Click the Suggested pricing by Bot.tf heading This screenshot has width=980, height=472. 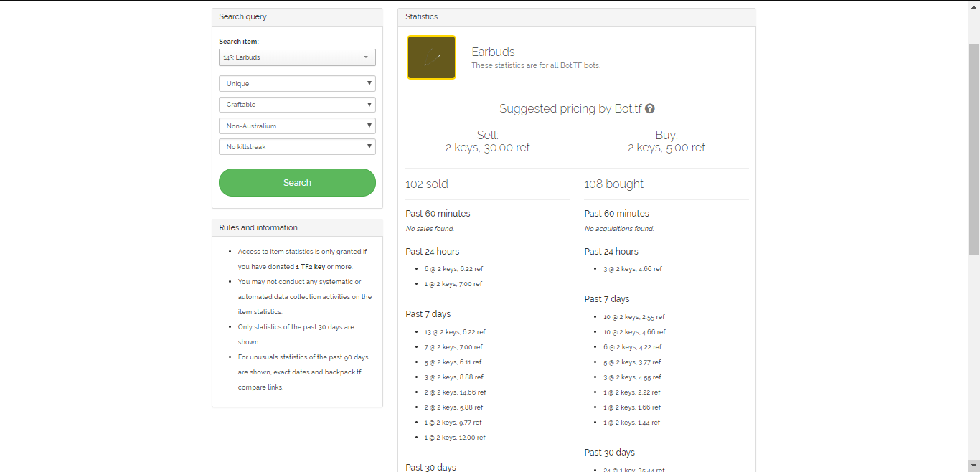point(570,109)
